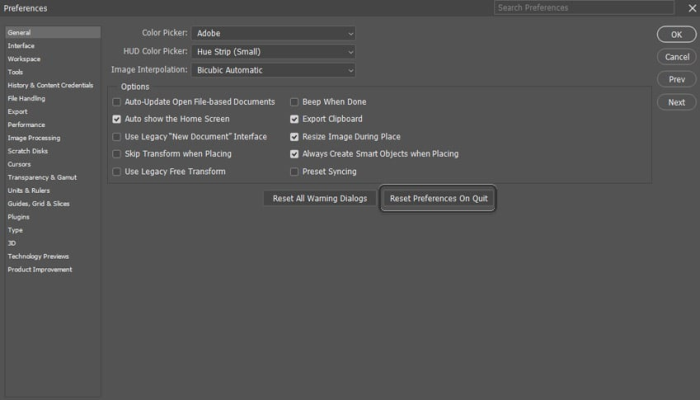Click the OK button

pyautogui.click(x=676, y=35)
